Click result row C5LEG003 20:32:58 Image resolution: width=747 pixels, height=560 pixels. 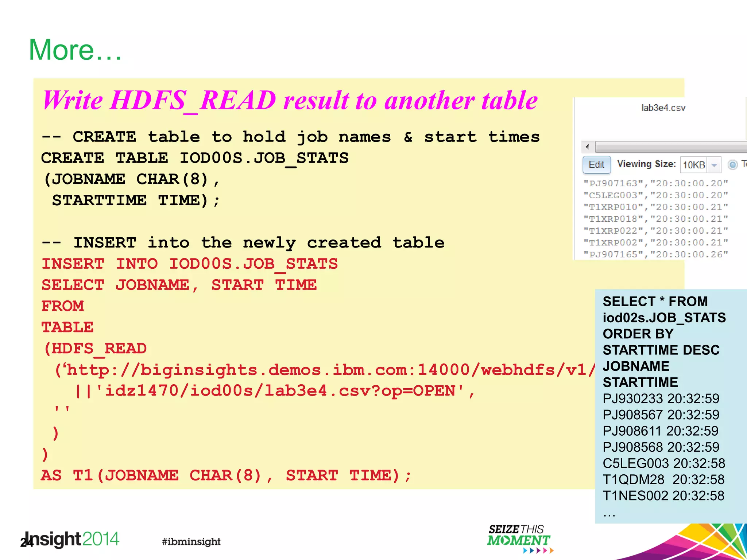[x=664, y=463]
